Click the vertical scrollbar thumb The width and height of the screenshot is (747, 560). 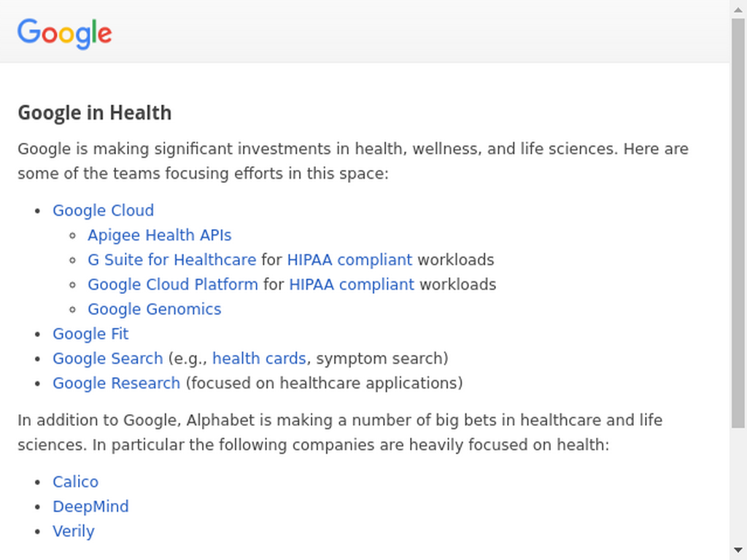click(x=738, y=223)
